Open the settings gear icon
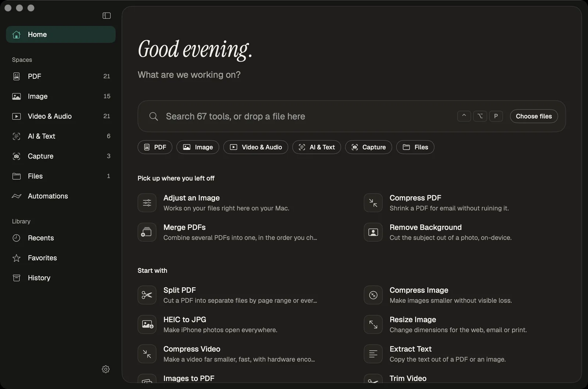This screenshot has width=588, height=389. pyautogui.click(x=106, y=369)
